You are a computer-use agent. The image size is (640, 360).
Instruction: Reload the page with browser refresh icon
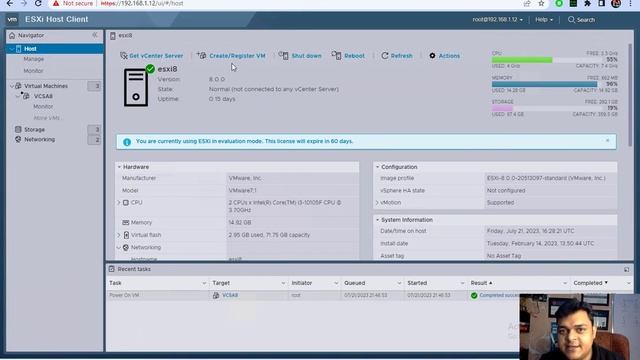click(x=38, y=3)
